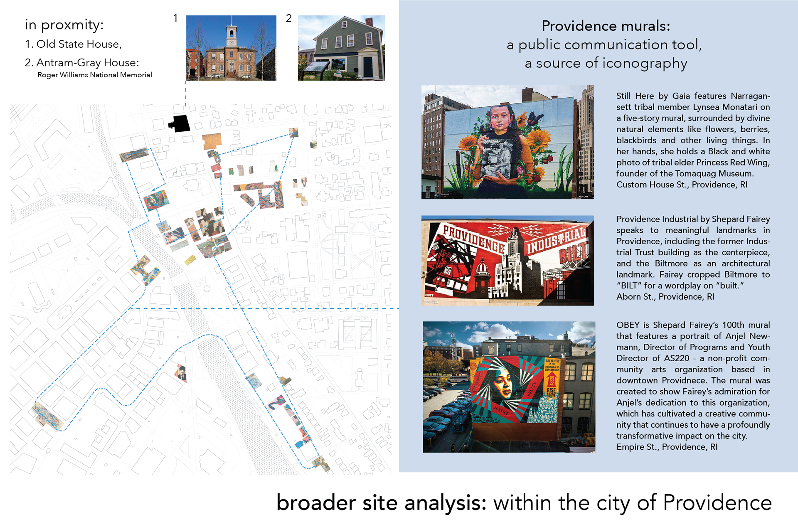Click the 'OBEY is Shepard Fairey's 100th mural' paragraph

[x=693, y=386]
